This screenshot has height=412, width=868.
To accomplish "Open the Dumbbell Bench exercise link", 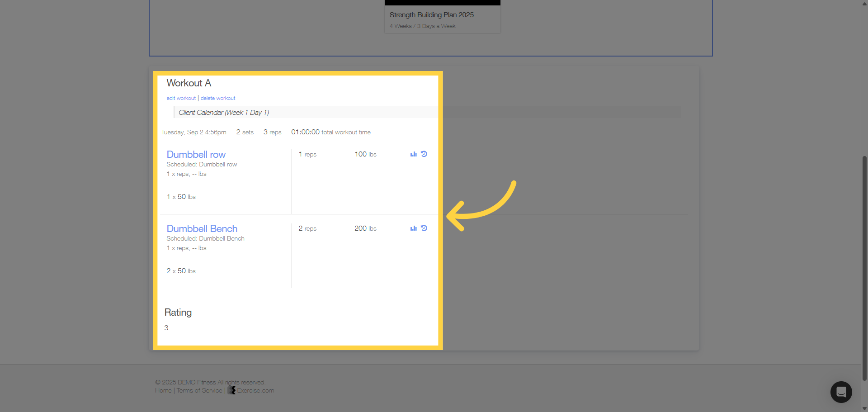I will click(x=202, y=229).
